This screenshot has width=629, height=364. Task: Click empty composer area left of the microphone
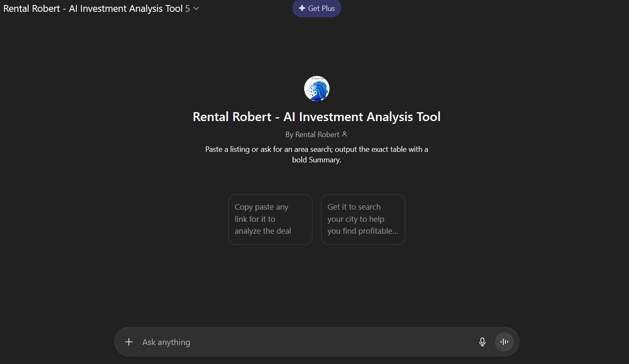click(x=380, y=342)
